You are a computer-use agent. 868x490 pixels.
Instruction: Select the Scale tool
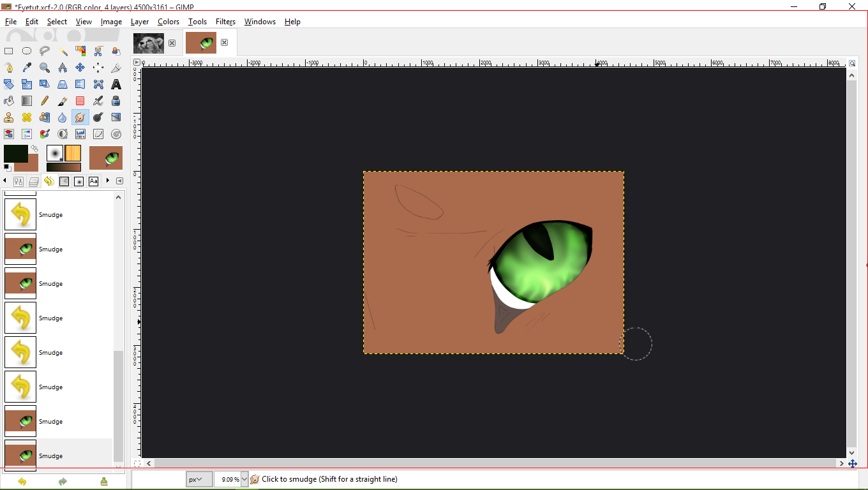(27, 84)
